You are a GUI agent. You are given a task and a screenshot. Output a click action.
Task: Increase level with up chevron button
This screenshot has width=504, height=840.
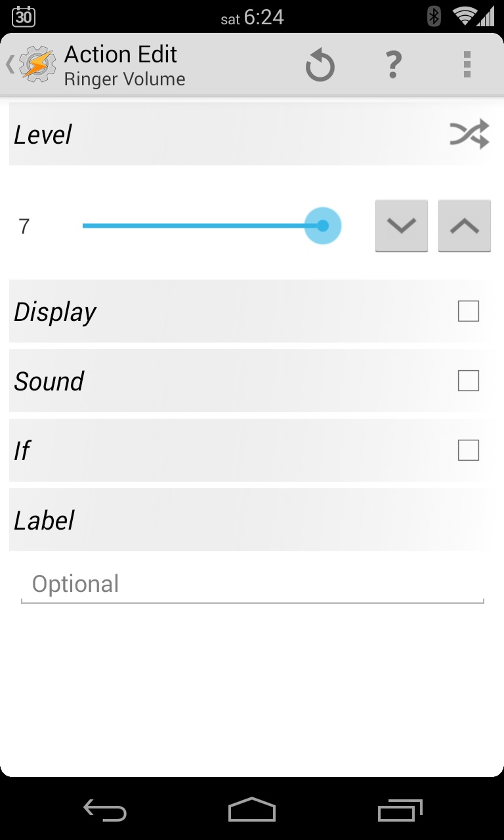465,226
